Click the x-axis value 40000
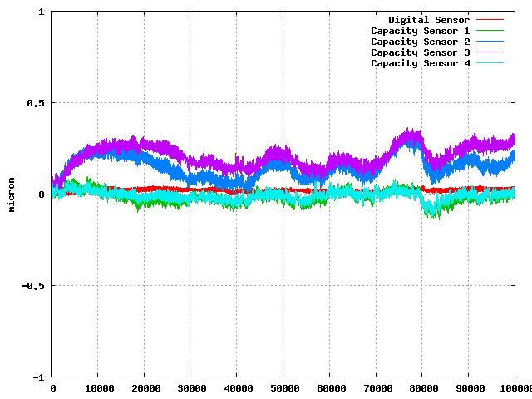The height and width of the screenshot is (399, 532). coord(239,388)
